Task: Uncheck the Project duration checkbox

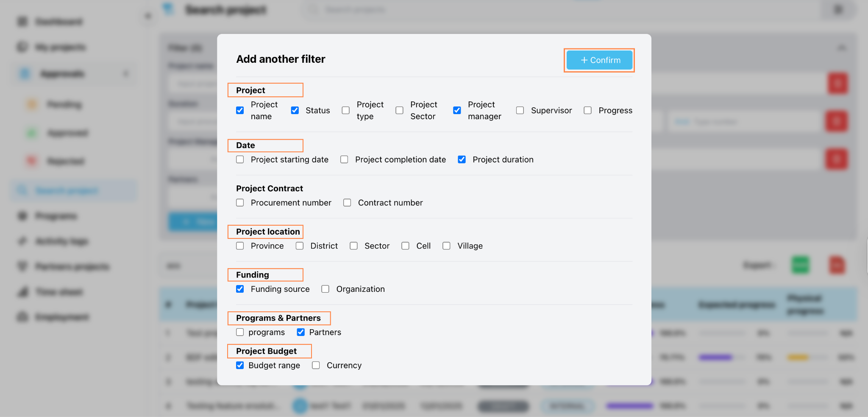Action: pyautogui.click(x=462, y=160)
